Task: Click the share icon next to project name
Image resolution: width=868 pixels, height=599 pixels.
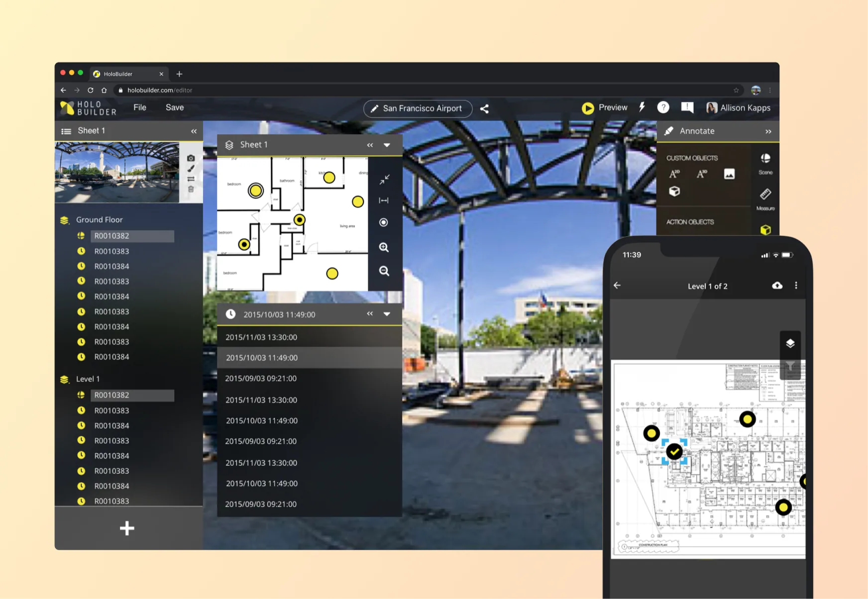Action: [484, 108]
